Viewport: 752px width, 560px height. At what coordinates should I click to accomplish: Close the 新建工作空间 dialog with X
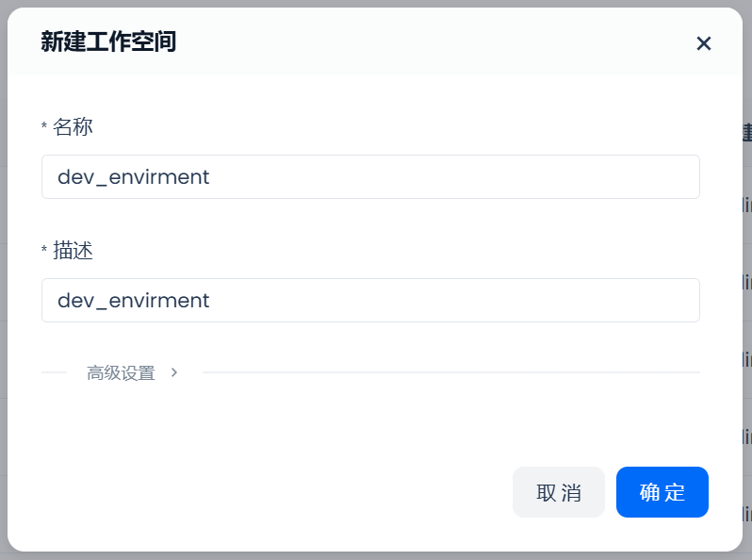point(703,43)
